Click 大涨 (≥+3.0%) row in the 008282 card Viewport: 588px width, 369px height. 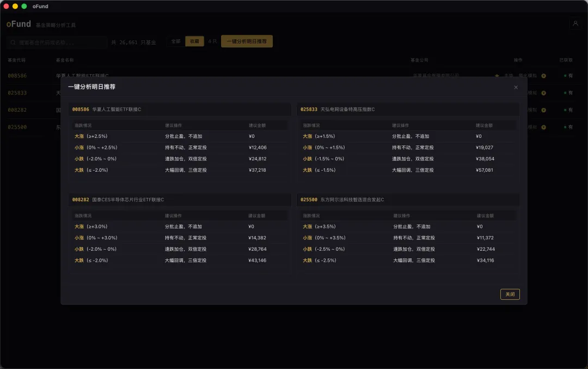[180, 227]
